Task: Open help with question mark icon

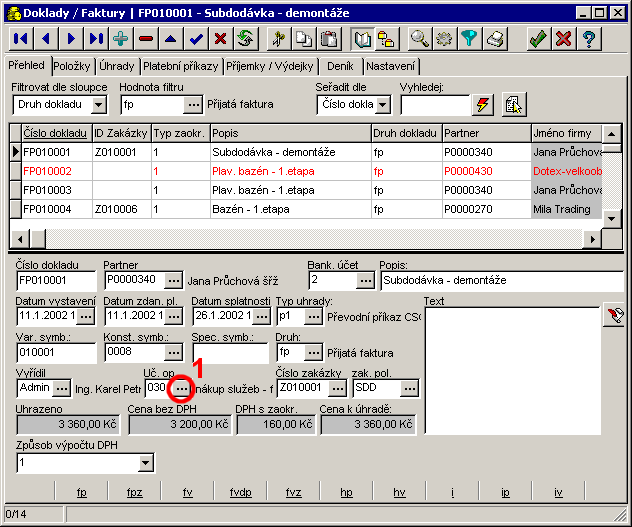Action: pyautogui.click(x=589, y=39)
